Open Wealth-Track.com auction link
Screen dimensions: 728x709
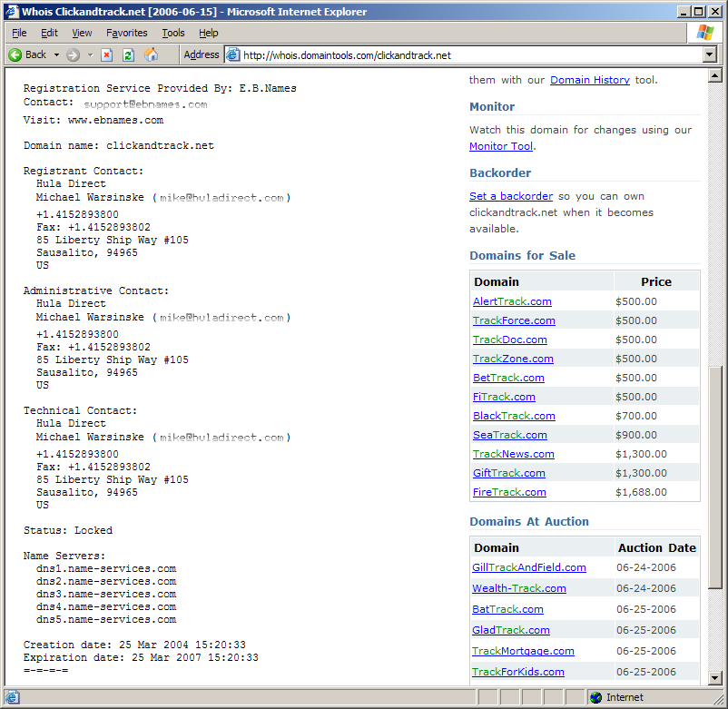tap(519, 588)
